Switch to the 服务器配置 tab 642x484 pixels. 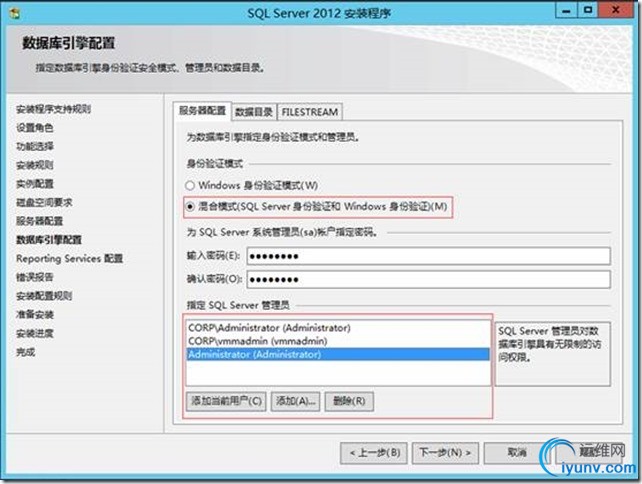[x=203, y=111]
